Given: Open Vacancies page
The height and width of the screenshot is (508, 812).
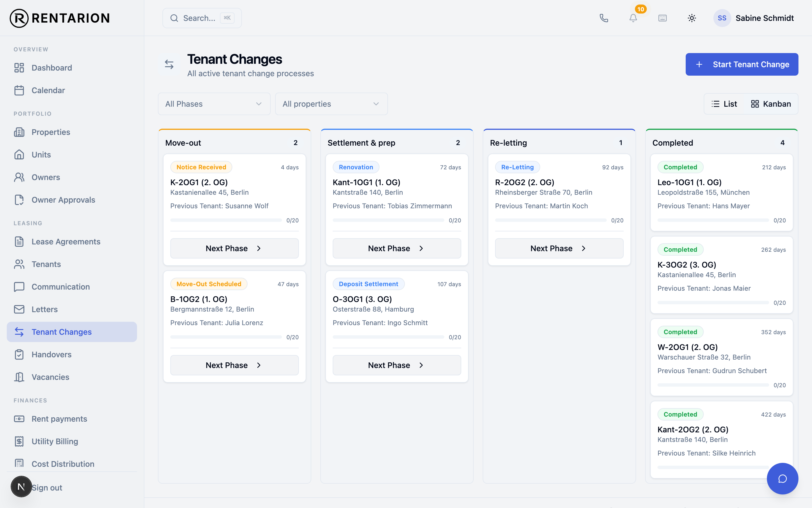Looking at the screenshot, I should [72, 377].
